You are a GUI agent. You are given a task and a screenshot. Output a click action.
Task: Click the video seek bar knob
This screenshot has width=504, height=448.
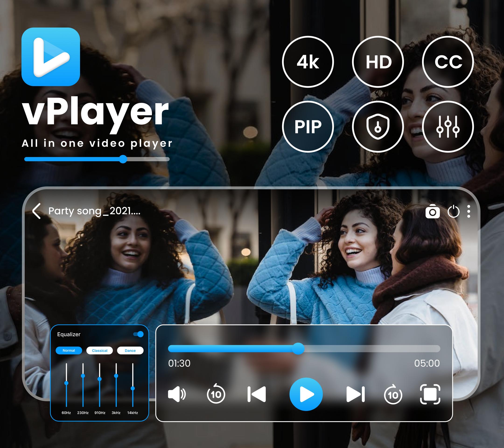(x=298, y=349)
